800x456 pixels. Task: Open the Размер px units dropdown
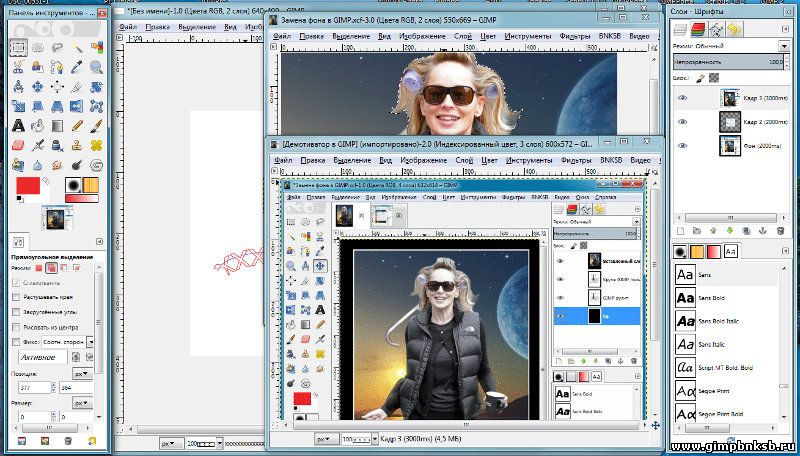[82, 403]
